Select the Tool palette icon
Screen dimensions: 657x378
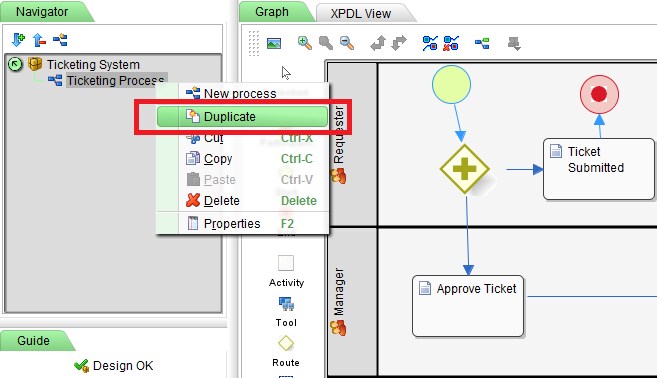[286, 305]
